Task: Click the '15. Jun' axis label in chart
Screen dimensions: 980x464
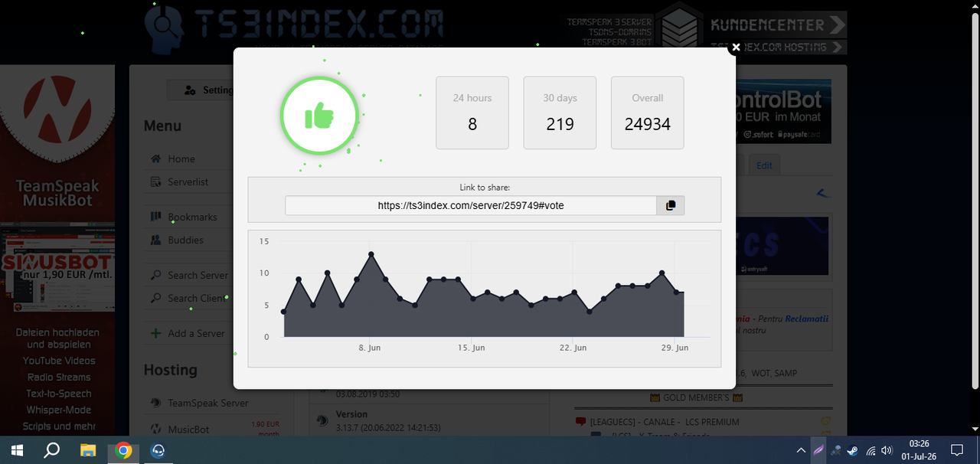Action: click(x=471, y=348)
